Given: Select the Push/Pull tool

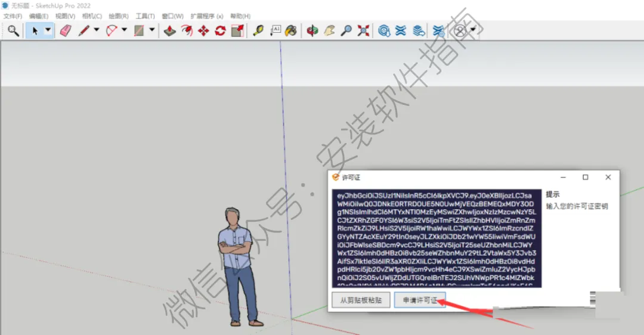Looking at the screenshot, I should coord(169,31).
